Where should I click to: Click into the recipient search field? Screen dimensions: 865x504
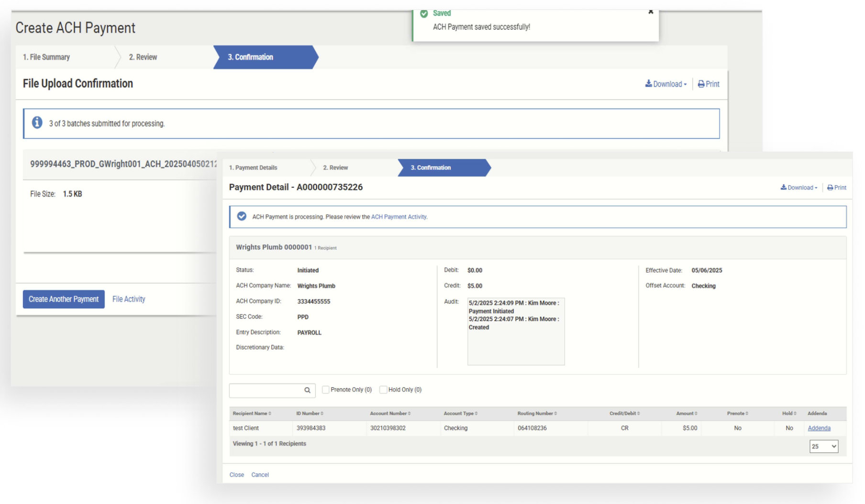[x=266, y=390]
